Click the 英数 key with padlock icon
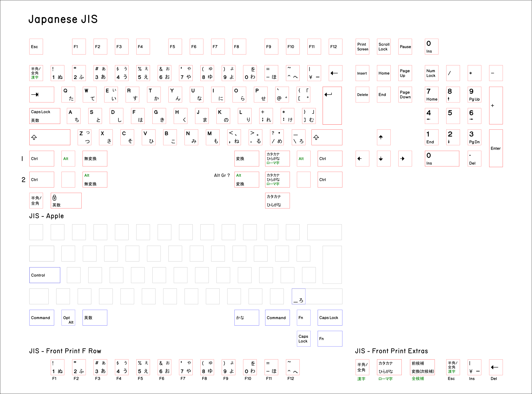 66,200
